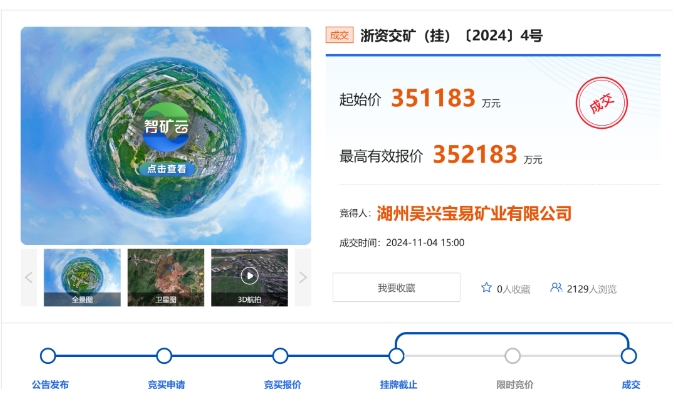Select the 全景图 thumbnail

[82, 277]
